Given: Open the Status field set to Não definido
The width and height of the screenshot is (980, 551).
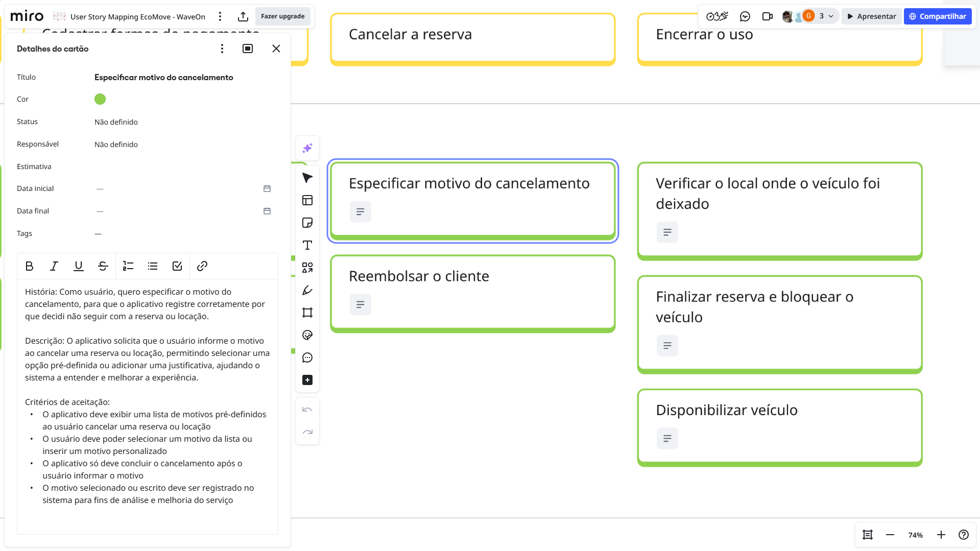Looking at the screenshot, I should 116,122.
